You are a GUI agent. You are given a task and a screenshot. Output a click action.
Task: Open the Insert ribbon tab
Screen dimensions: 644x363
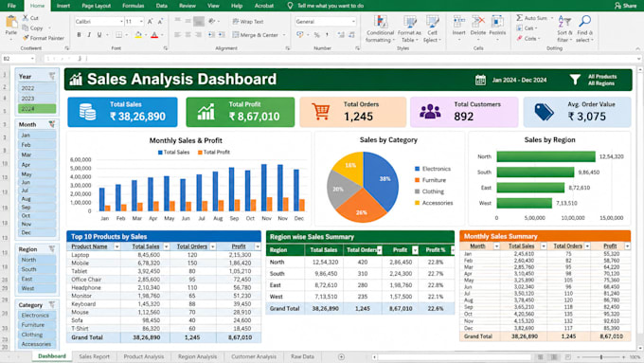click(x=63, y=6)
